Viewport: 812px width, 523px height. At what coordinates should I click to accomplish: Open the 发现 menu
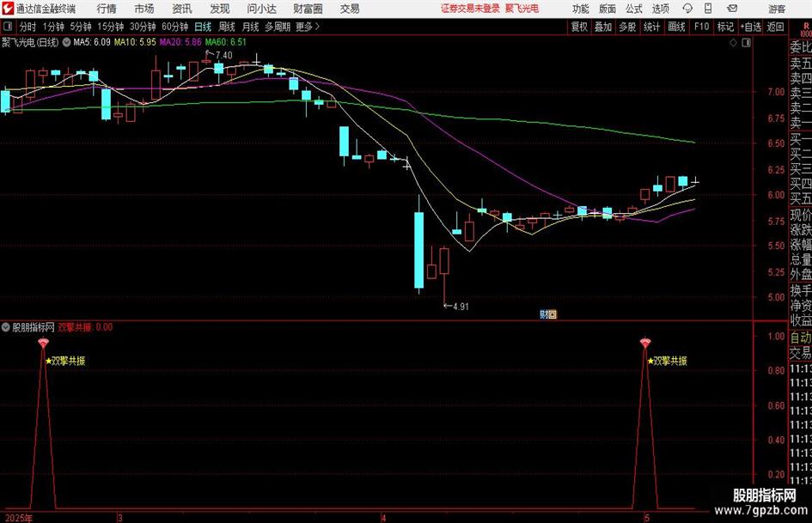[x=220, y=9]
